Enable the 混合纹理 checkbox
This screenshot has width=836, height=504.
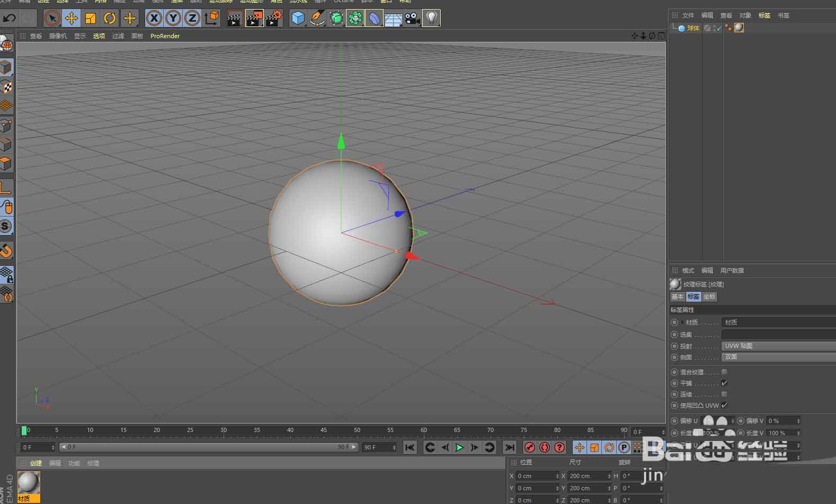pyautogui.click(x=724, y=372)
